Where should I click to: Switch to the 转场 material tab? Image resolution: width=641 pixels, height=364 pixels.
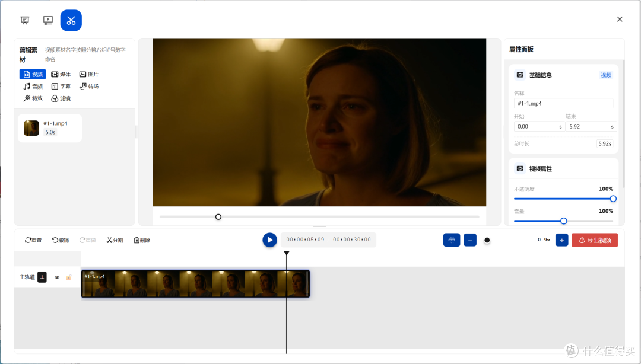click(x=88, y=86)
